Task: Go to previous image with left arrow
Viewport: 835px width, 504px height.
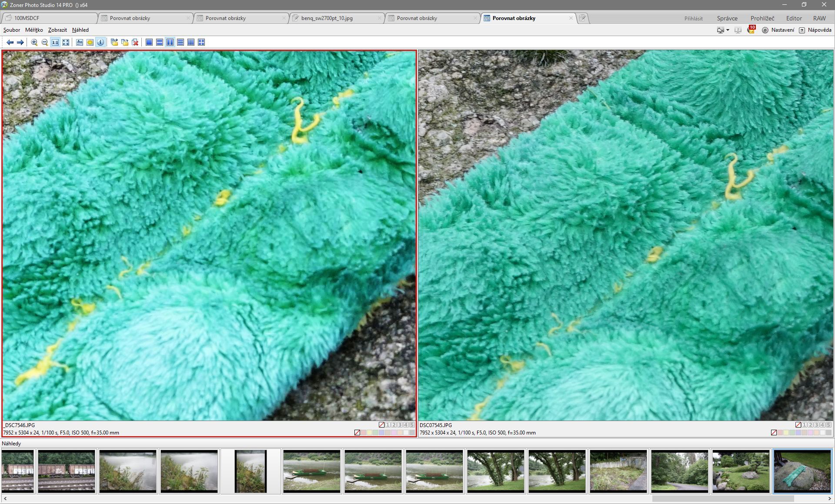Action: coord(10,42)
